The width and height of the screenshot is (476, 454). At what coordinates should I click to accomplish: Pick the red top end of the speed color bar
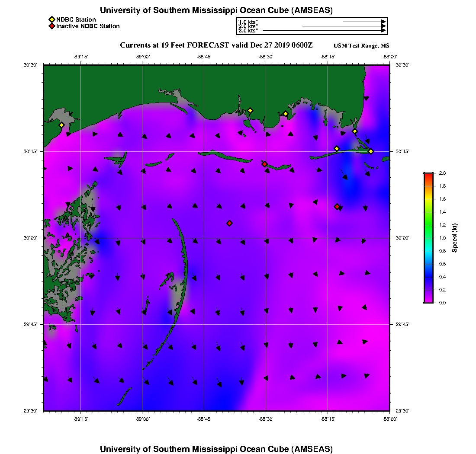point(428,174)
